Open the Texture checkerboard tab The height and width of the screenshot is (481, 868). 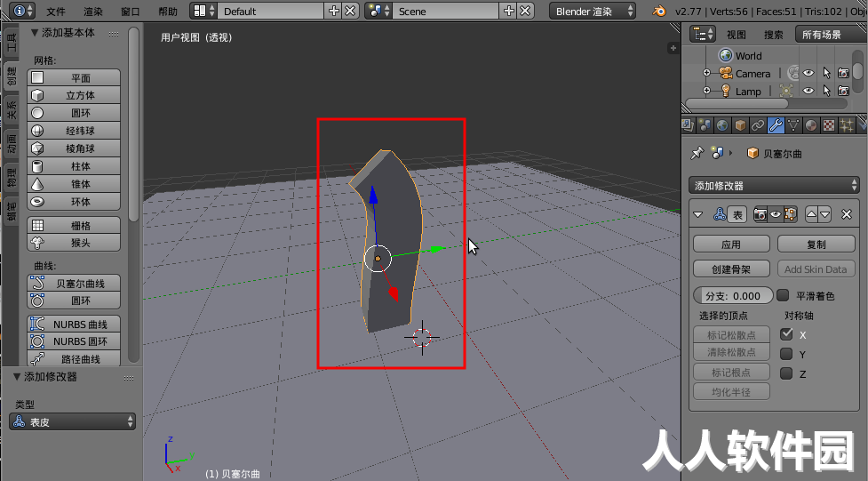coord(829,125)
